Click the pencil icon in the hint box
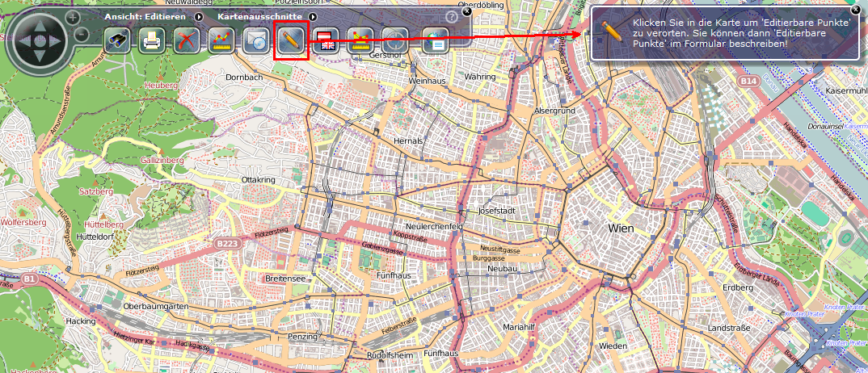This screenshot has width=868, height=373. 611,31
